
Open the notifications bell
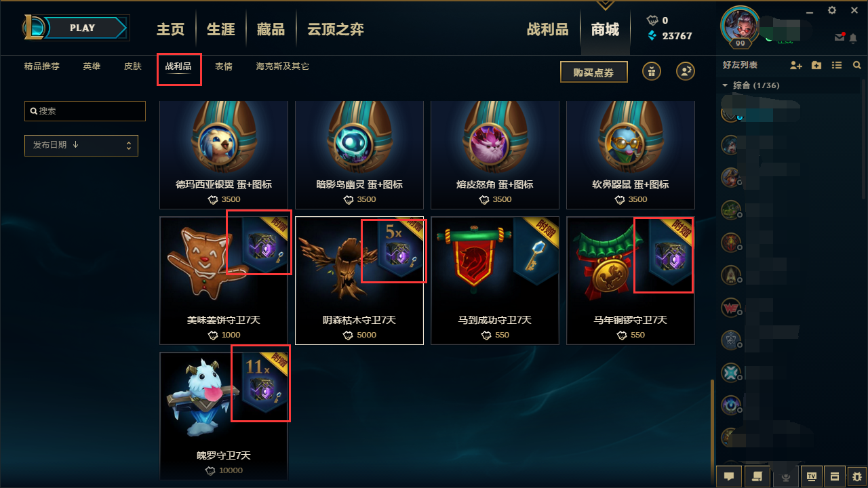[x=853, y=37]
